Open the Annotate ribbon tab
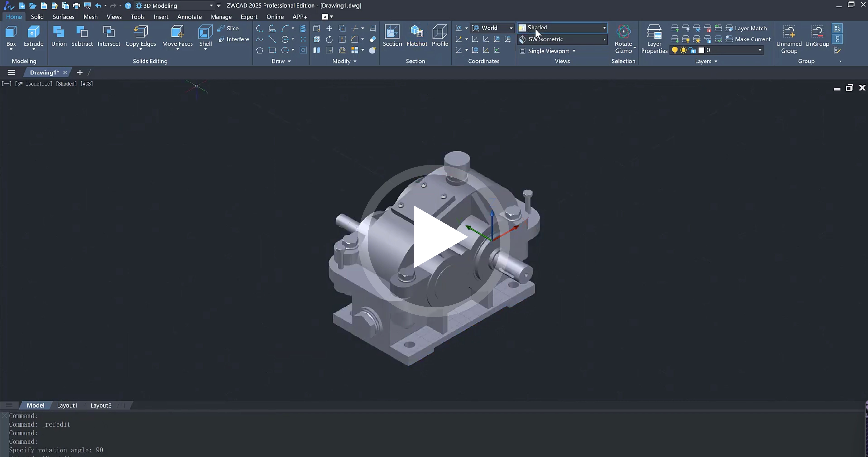 click(189, 17)
